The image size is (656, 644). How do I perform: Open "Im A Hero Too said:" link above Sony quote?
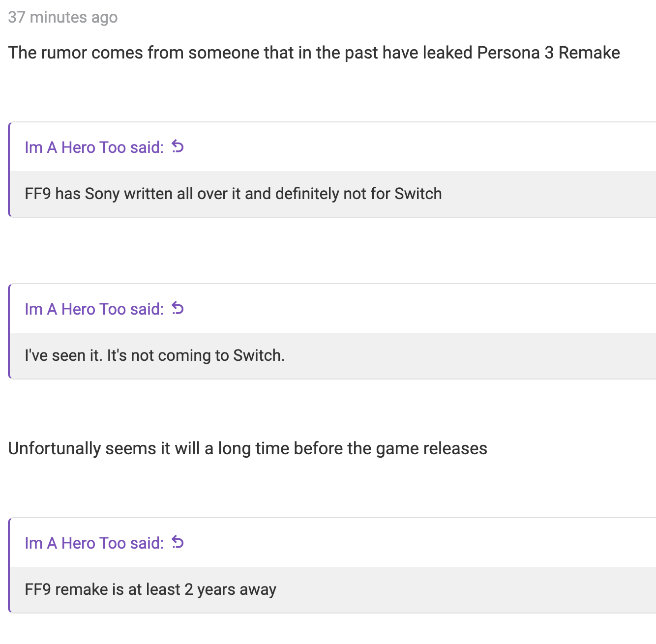94,147
